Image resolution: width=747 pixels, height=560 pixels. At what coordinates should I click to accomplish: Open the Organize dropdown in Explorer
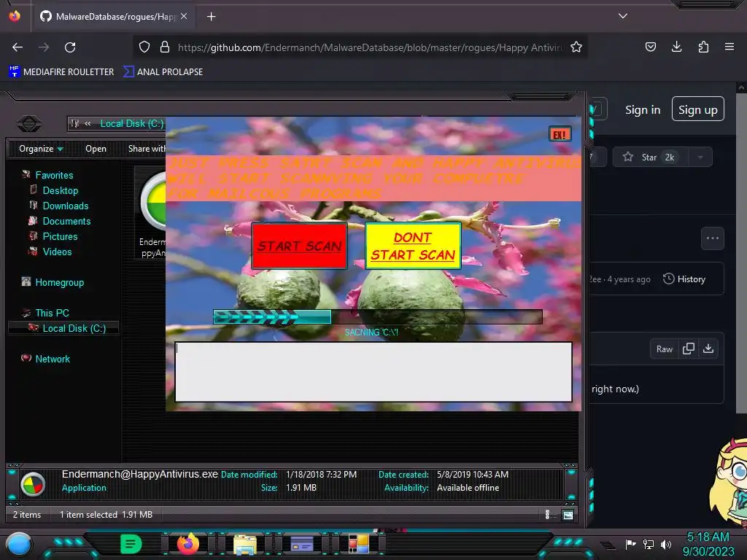[41, 149]
